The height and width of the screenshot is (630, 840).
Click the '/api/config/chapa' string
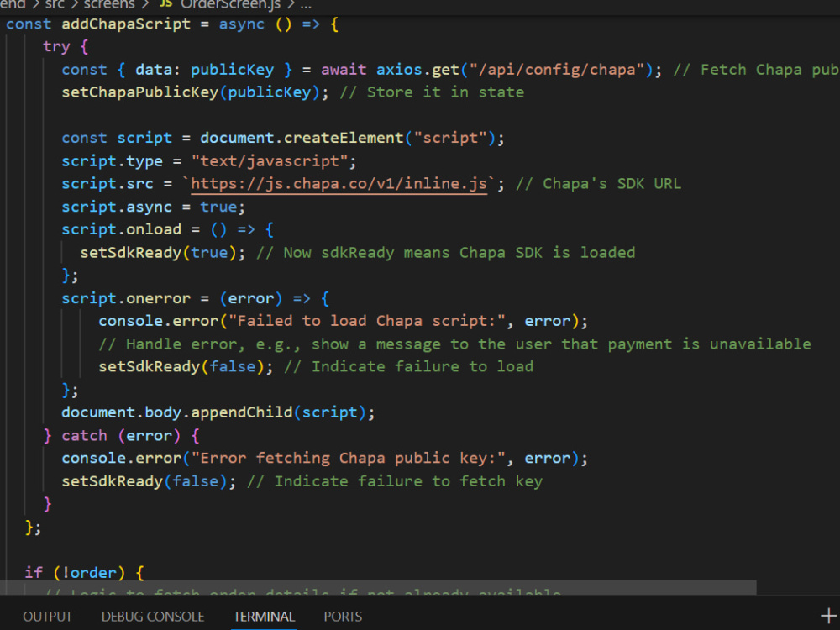(557, 70)
